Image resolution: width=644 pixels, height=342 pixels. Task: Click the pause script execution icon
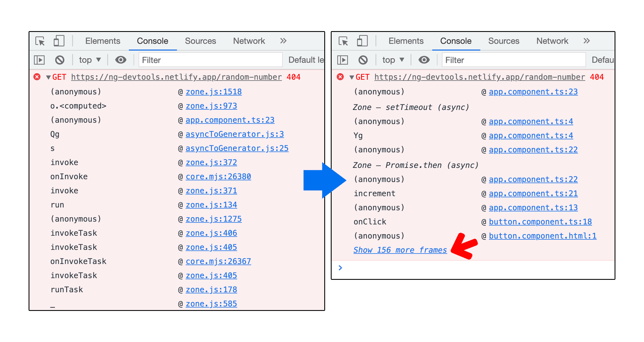[41, 60]
